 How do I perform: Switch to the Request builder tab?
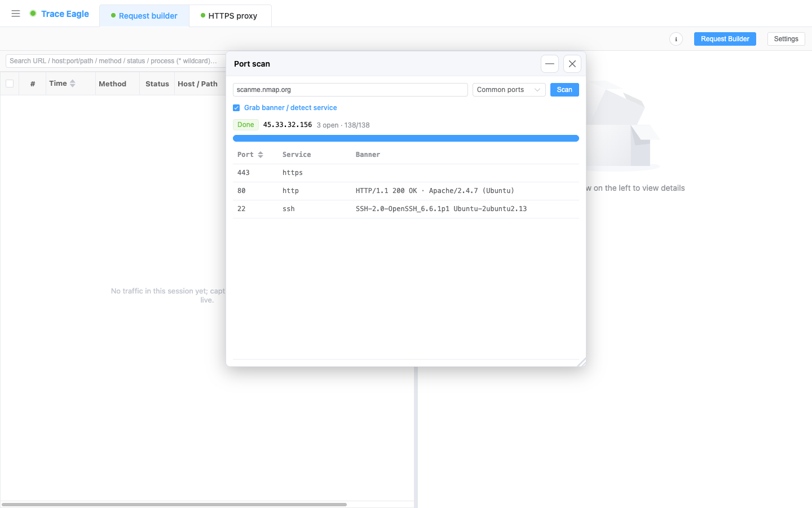pos(144,16)
